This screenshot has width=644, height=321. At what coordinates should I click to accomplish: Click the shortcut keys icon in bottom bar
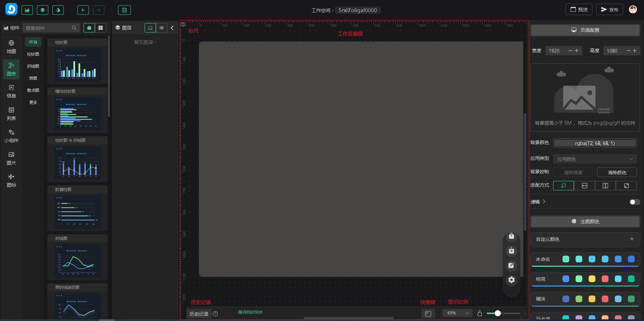click(x=428, y=314)
